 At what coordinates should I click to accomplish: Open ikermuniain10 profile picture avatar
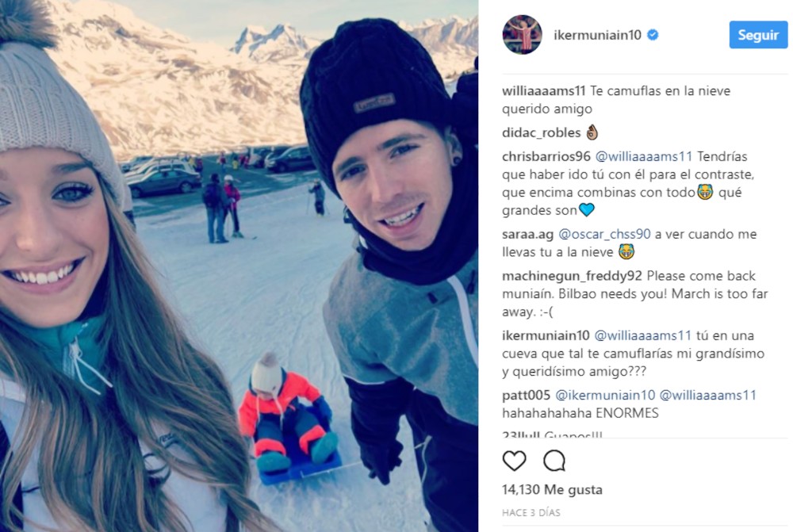coord(522,34)
